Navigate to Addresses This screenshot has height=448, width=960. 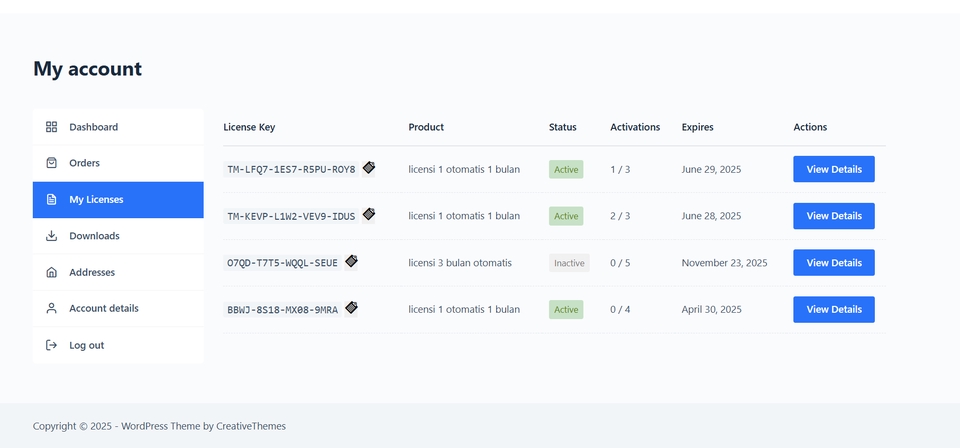click(x=118, y=272)
